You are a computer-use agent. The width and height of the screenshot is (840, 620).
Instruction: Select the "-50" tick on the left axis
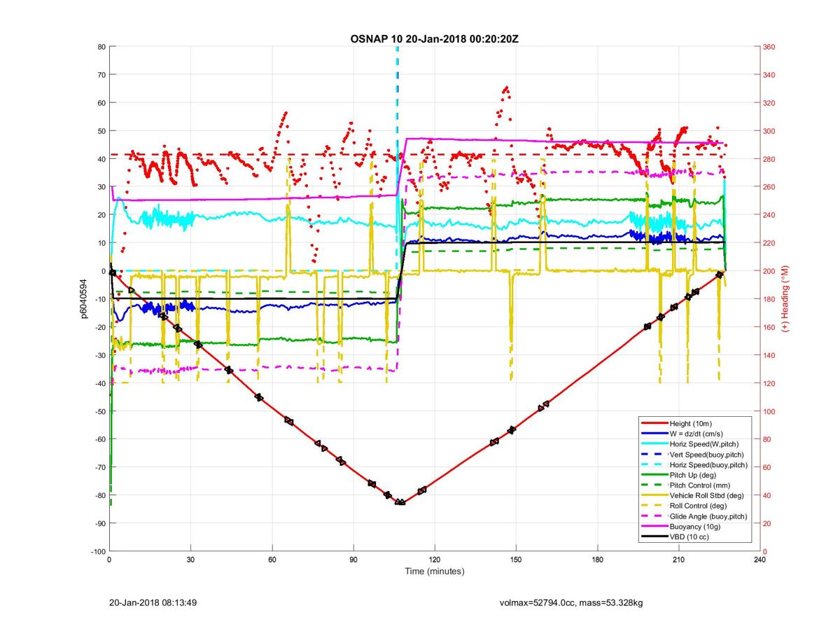click(x=99, y=411)
